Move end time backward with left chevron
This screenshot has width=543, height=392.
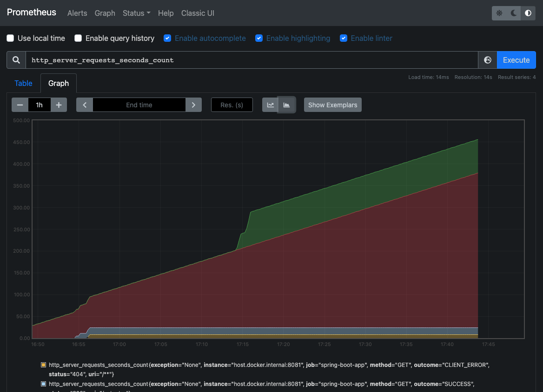[x=85, y=105]
